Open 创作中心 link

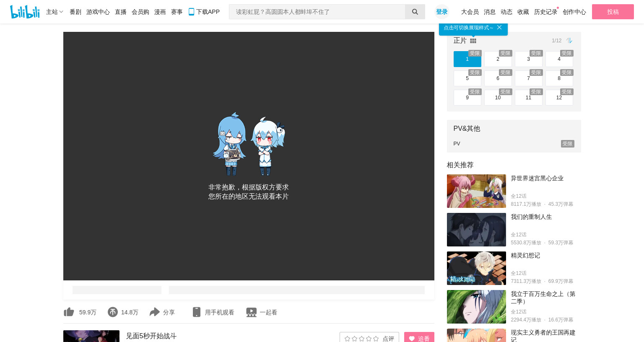click(574, 12)
